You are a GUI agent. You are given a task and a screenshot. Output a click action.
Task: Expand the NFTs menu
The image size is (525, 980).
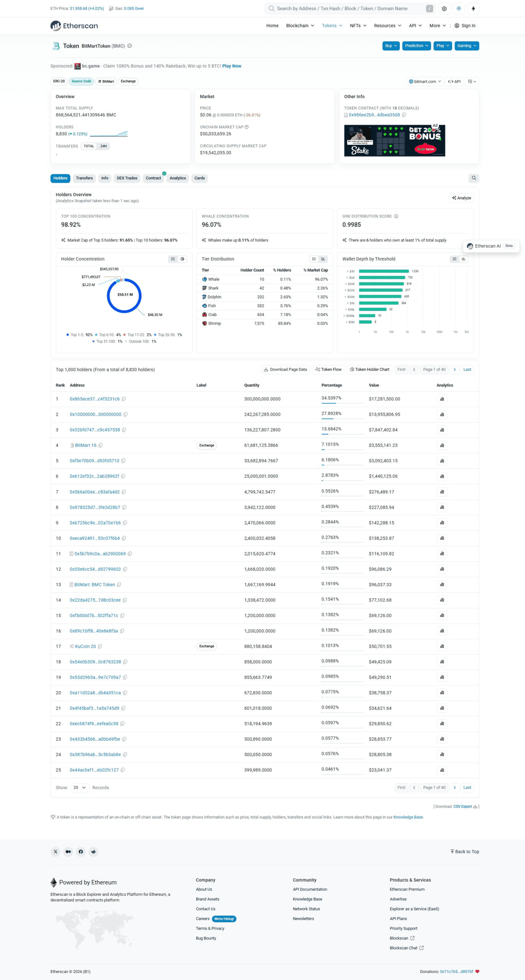(x=358, y=26)
